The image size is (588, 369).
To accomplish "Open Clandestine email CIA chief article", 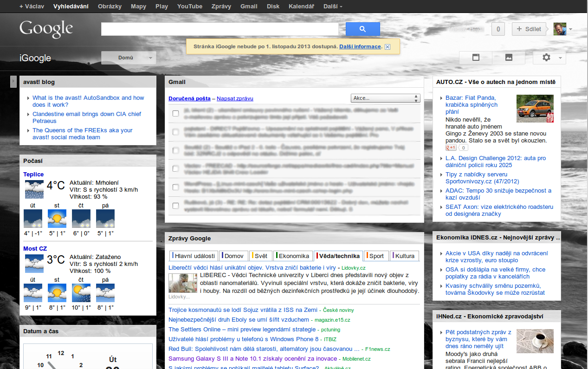I will coord(87,117).
